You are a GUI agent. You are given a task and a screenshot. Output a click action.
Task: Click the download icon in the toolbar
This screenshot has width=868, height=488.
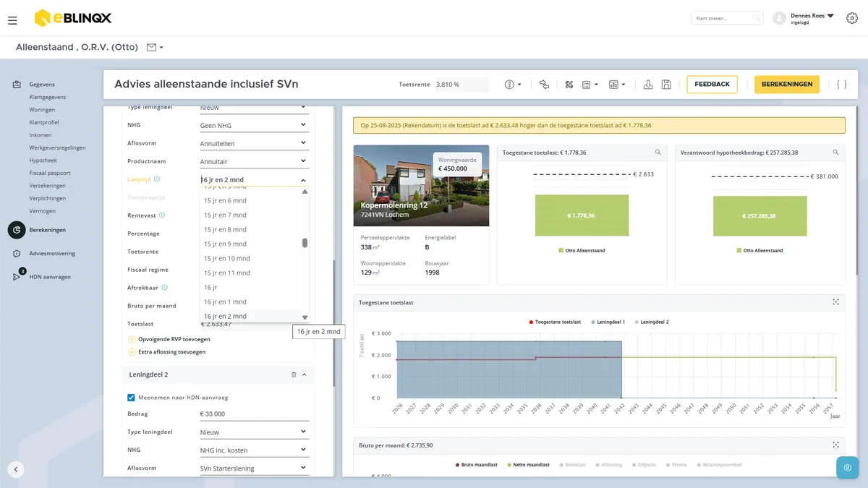648,85
